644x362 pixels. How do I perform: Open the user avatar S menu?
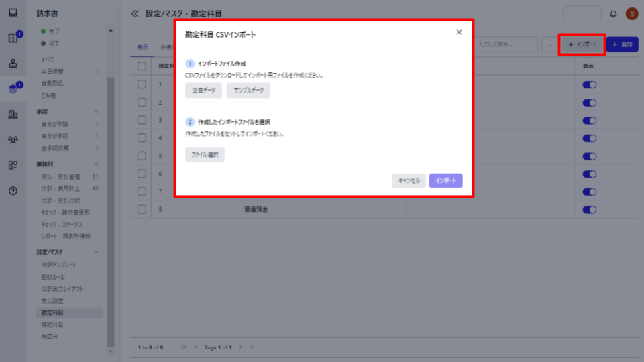click(632, 13)
